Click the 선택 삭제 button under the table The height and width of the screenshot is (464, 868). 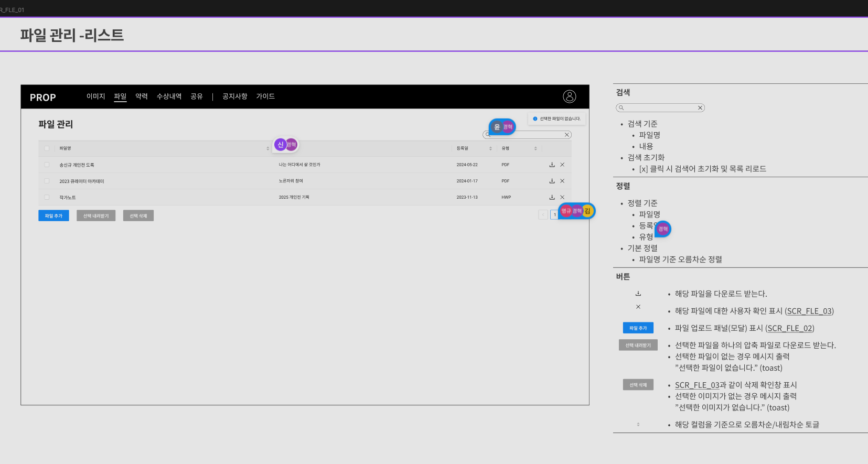coord(138,215)
